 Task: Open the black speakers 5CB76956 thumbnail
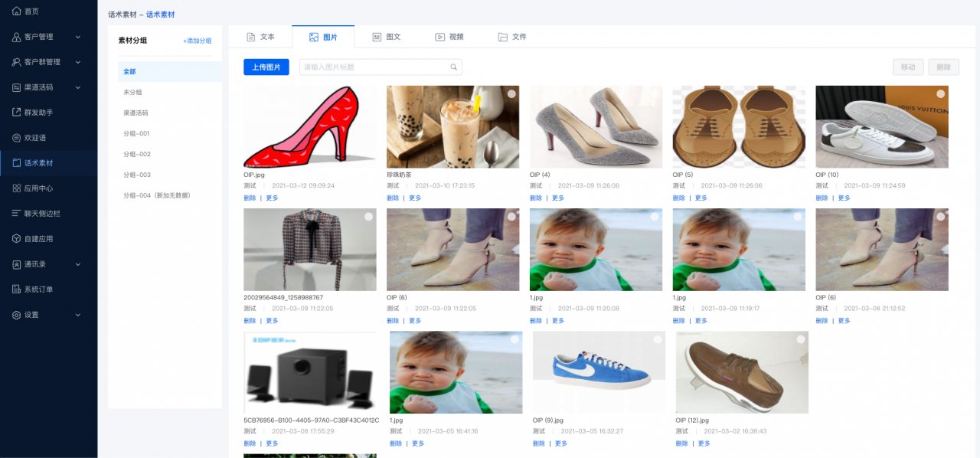[310, 372]
